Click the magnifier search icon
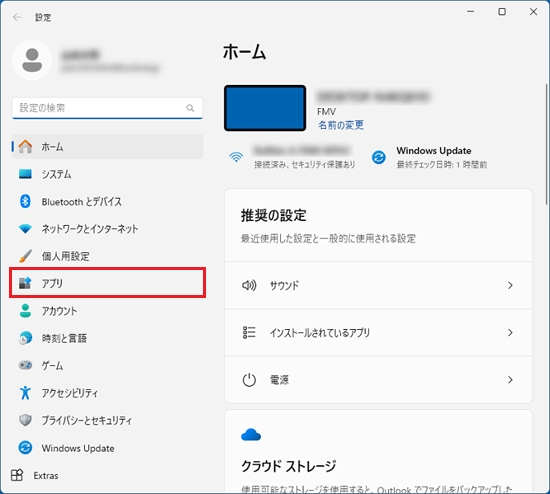 tap(190, 108)
